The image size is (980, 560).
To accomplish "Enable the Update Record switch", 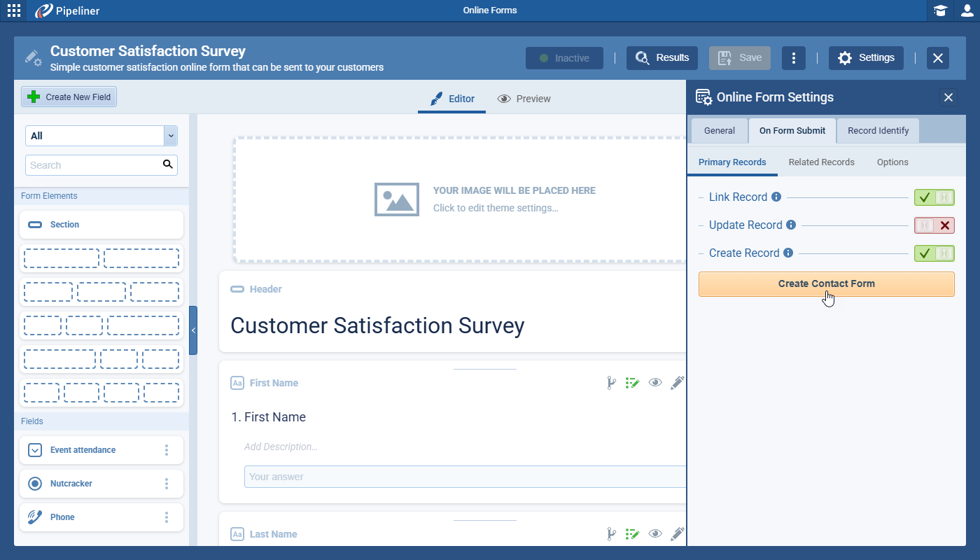I will pos(934,225).
